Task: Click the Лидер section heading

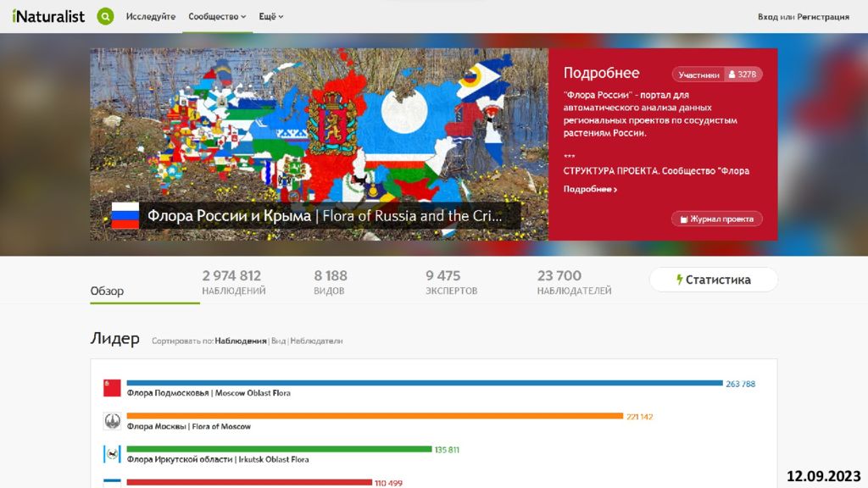Action: 114,338
